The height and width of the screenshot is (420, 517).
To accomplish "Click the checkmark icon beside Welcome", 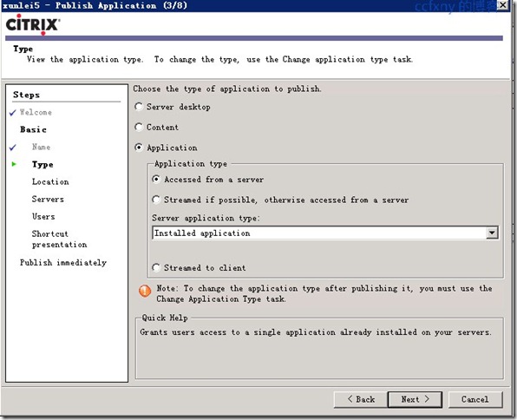I will (12, 113).
